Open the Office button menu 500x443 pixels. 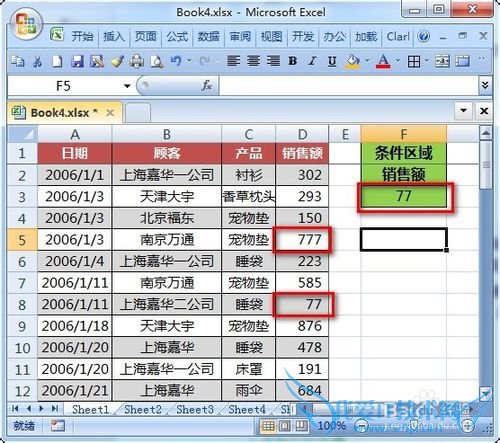point(26,25)
